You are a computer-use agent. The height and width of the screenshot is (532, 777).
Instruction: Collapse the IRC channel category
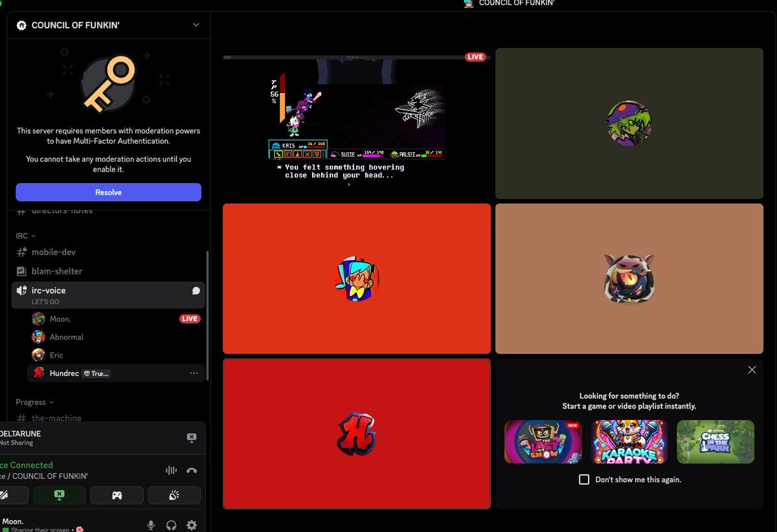(26, 236)
